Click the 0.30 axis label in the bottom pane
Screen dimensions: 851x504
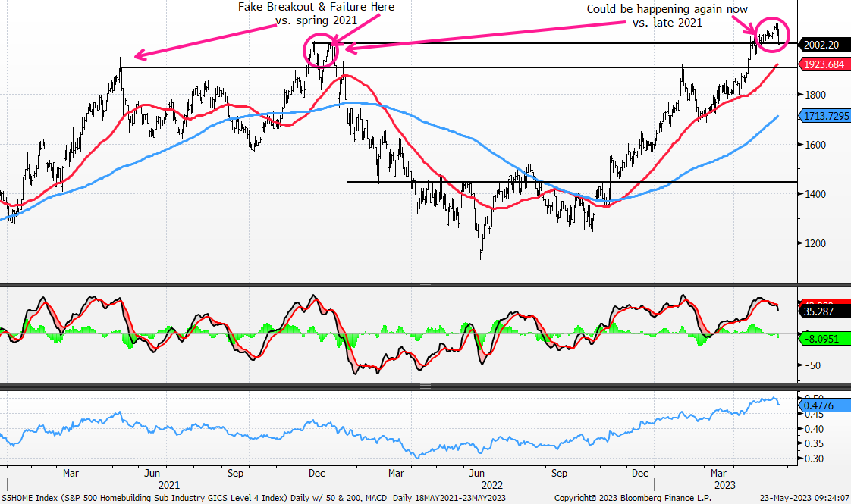[813, 459]
